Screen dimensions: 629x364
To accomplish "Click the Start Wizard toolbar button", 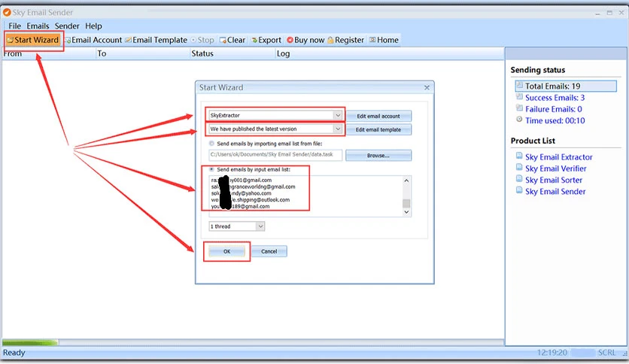I will (33, 40).
